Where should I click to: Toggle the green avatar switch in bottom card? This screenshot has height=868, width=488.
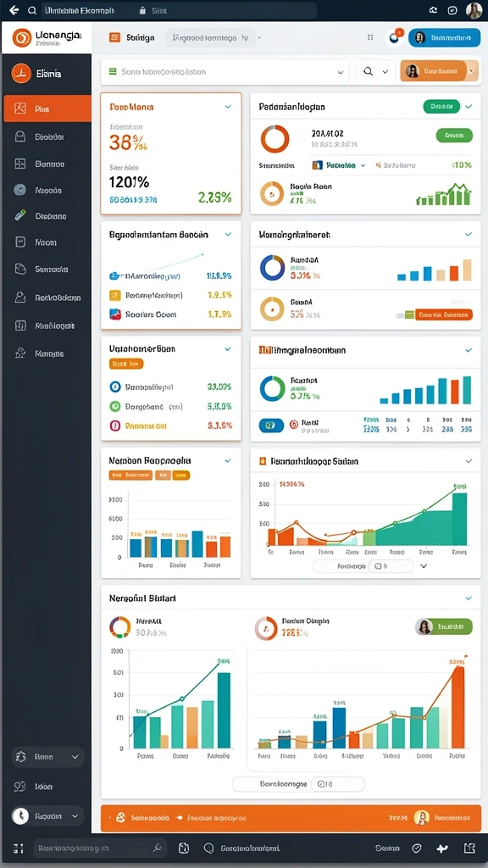(443, 626)
